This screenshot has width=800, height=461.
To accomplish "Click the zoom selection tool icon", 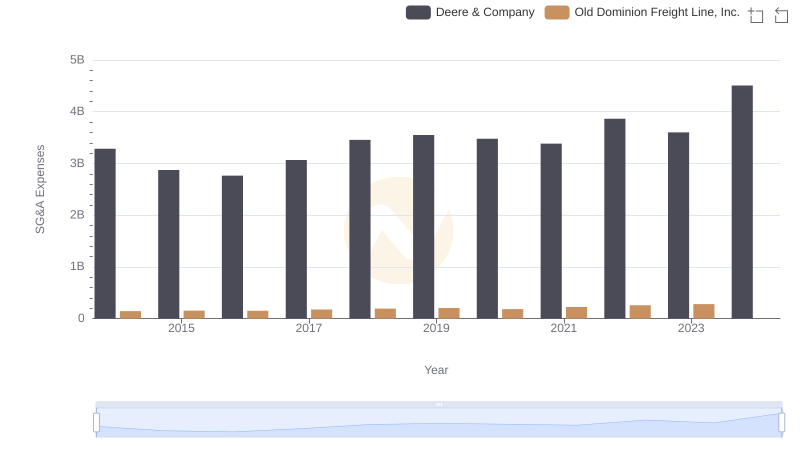I will [x=756, y=15].
